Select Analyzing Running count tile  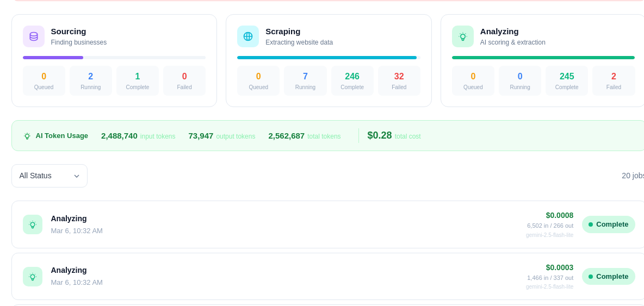click(520, 81)
